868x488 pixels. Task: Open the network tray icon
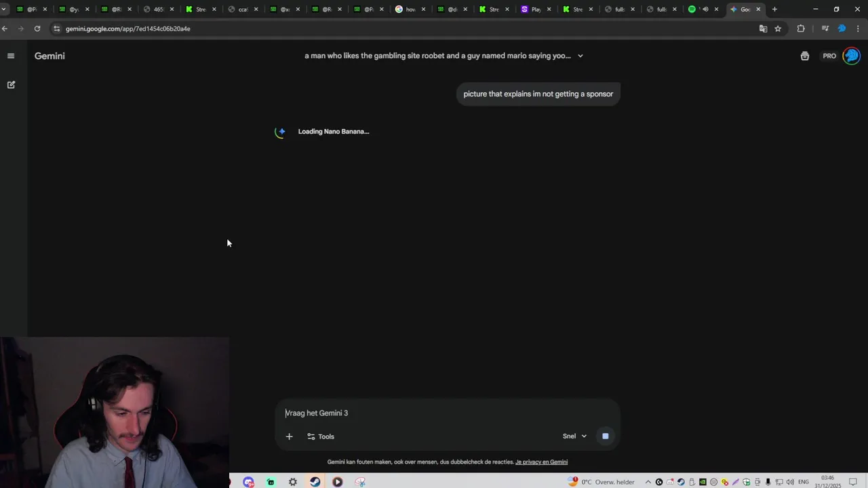coord(779,482)
